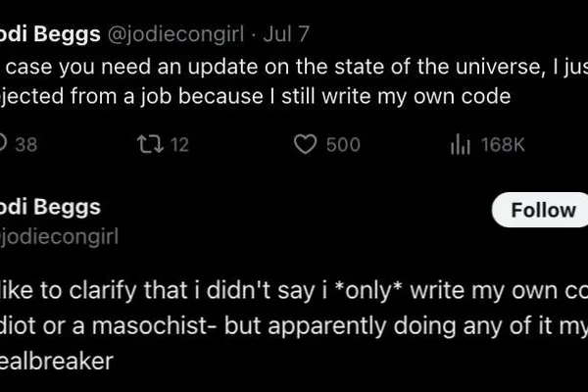Open the Jul 7 timestamp link
588x392 pixels.
pyautogui.click(x=286, y=33)
